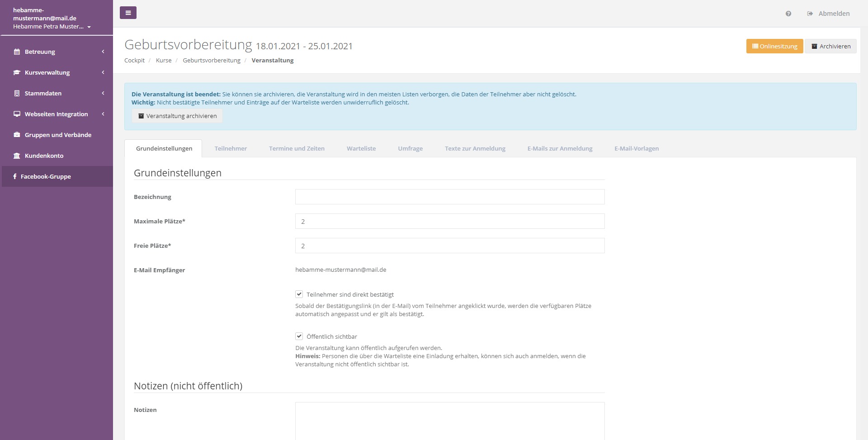868x440 pixels.
Task: Click the Stammdaten building icon
Action: (x=17, y=93)
